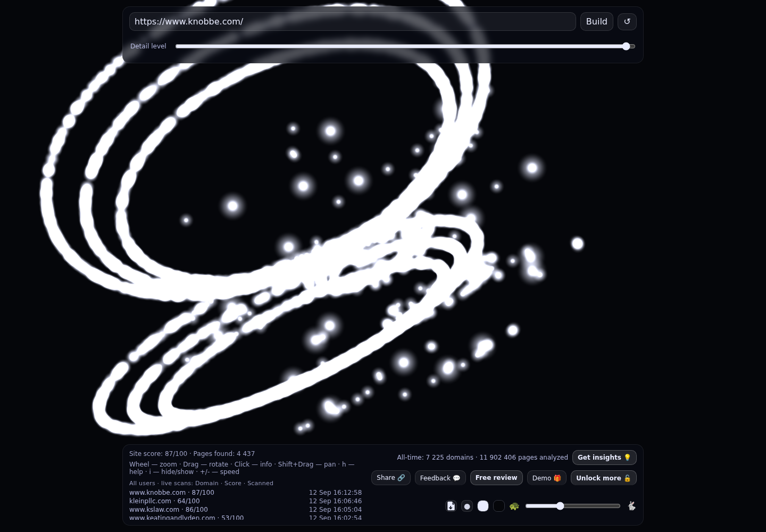Select the white color swatch
Viewport: 766px width, 532px height.
point(483,506)
